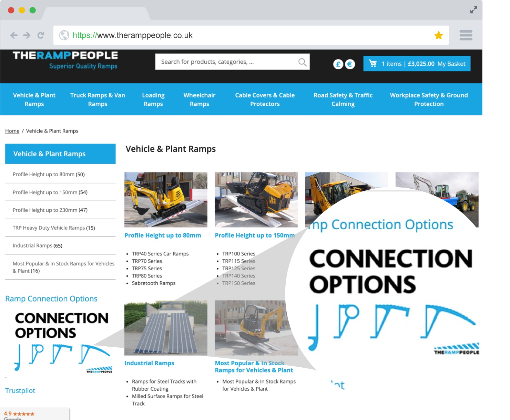The width and height of the screenshot is (510, 420).
Task: Open the yellow mini excavator thumbnail
Action: 166,200
